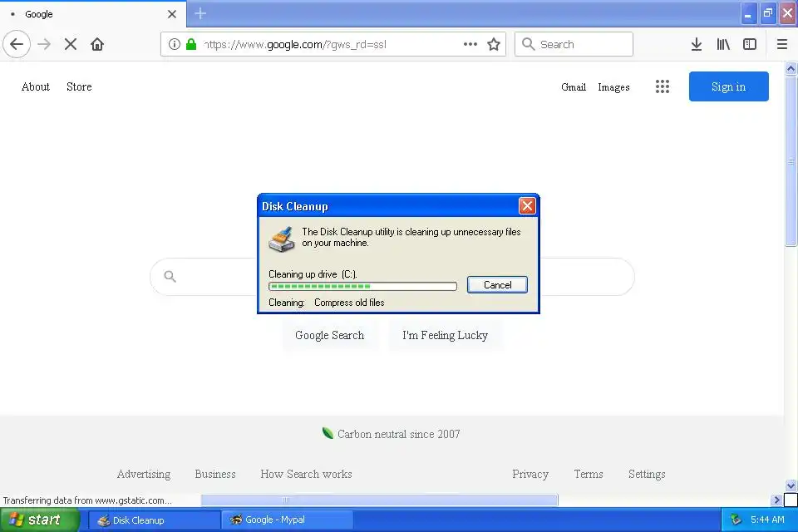Click the vertical scrollbar up arrow
Screen dimensions: 798x532
point(791,68)
